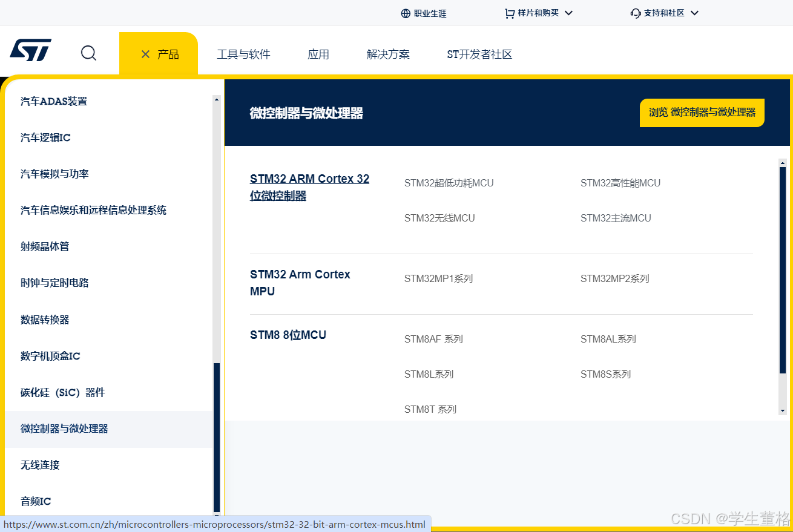Screen dimensions: 793x532
Task: Select 碳化硅（SiC）器件 category
Action: [63, 392]
